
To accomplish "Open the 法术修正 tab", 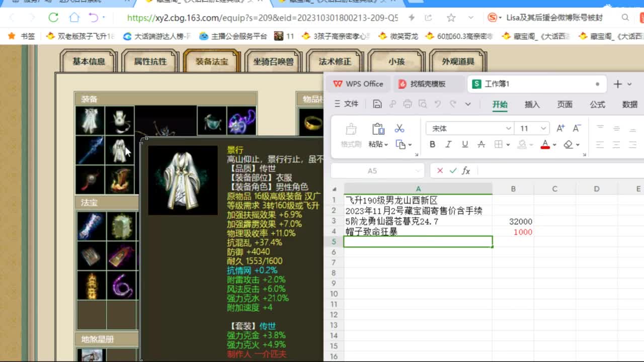I will [335, 62].
